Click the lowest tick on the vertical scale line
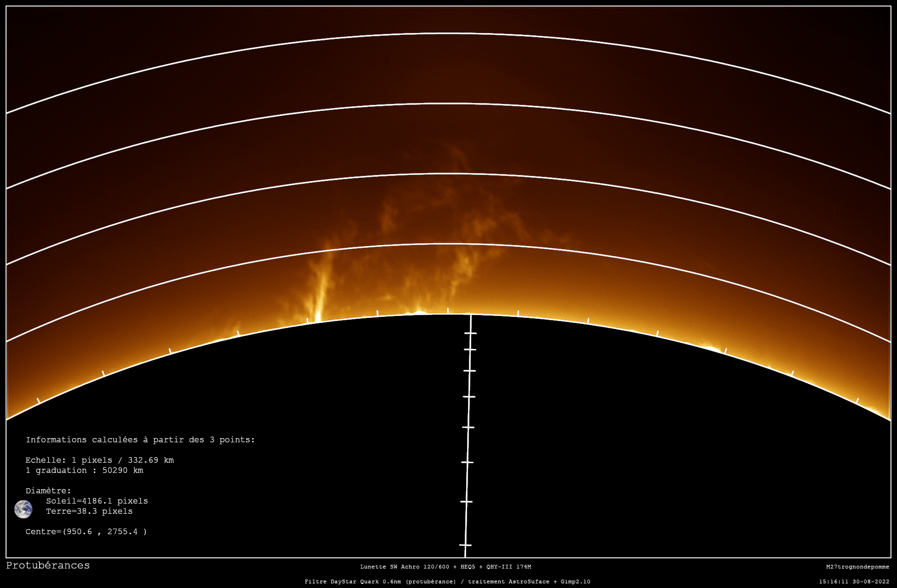 465,545
